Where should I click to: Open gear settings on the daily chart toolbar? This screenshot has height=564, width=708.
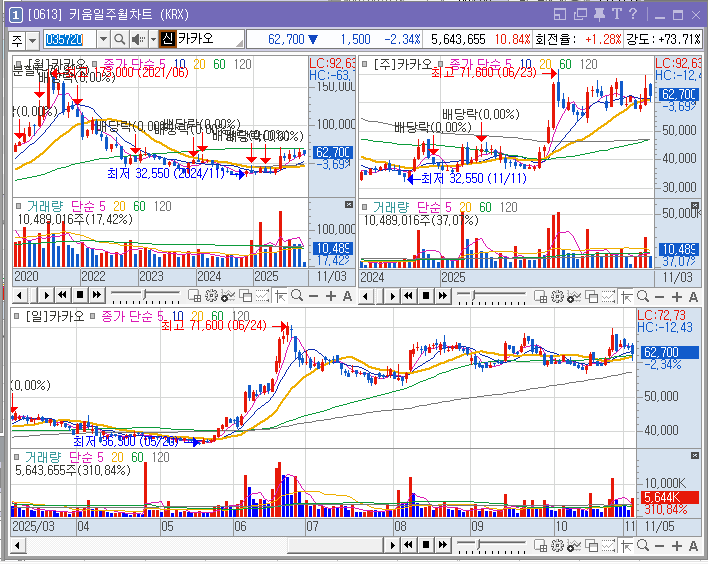pyautogui.click(x=557, y=546)
